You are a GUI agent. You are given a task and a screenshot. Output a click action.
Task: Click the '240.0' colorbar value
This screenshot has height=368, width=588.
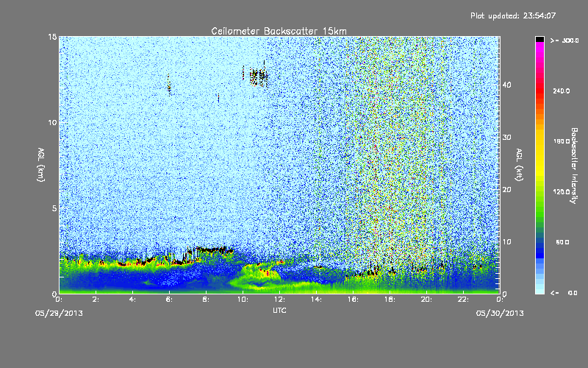coord(562,91)
